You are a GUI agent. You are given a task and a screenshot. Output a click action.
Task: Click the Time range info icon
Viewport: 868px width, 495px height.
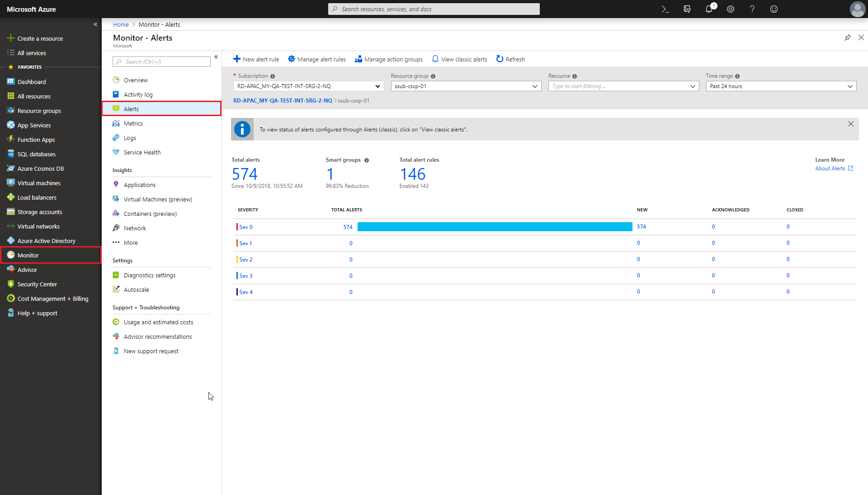(x=737, y=76)
